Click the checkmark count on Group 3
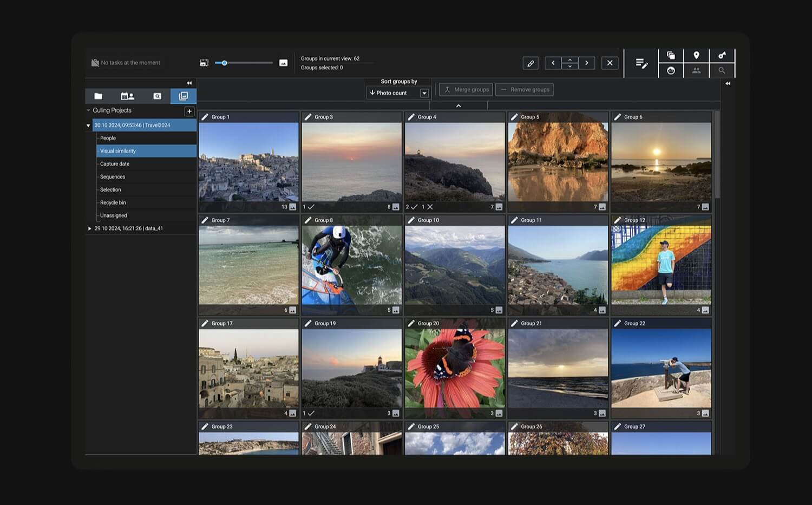 point(309,207)
